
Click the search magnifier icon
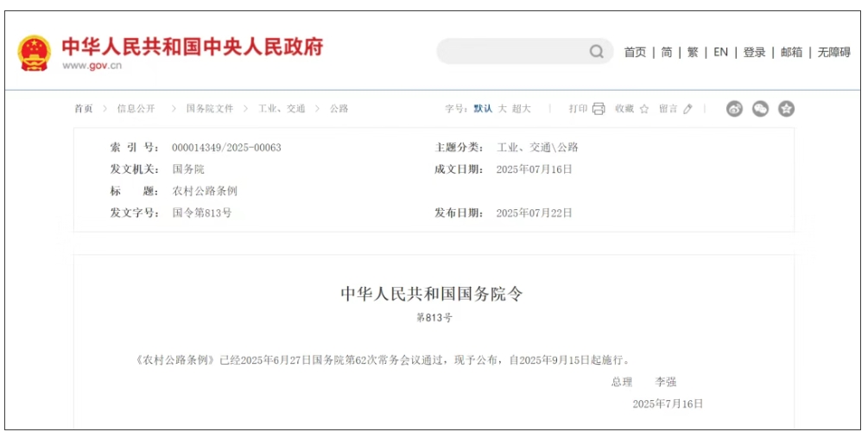tap(597, 52)
